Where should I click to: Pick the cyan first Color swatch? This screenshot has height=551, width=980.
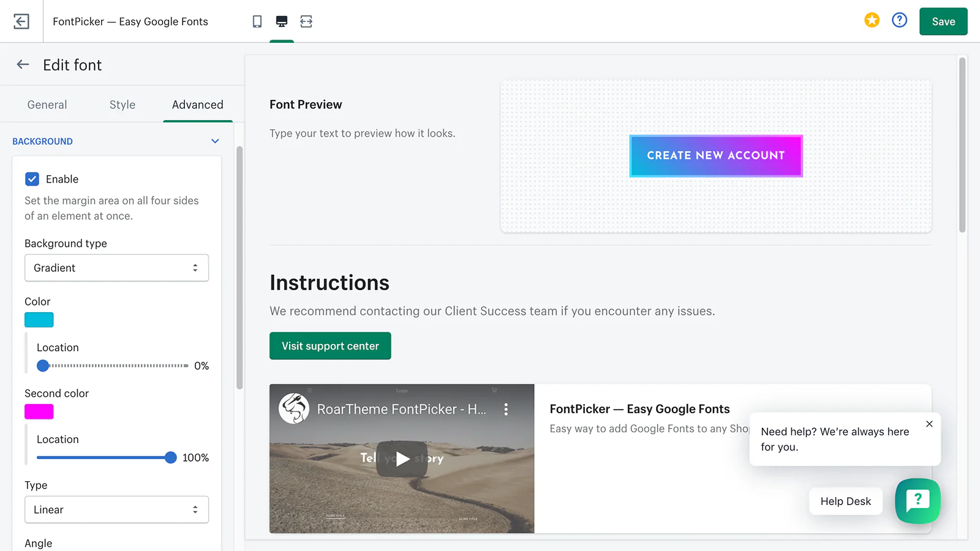(39, 320)
